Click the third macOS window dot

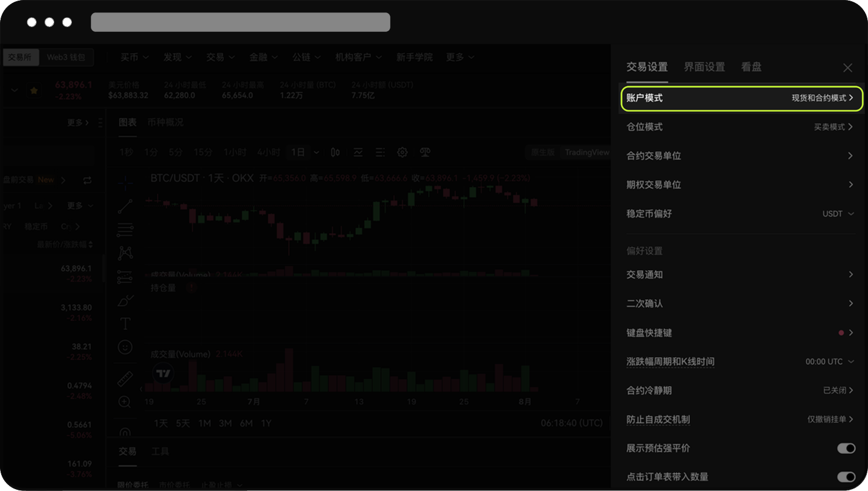coord(67,22)
